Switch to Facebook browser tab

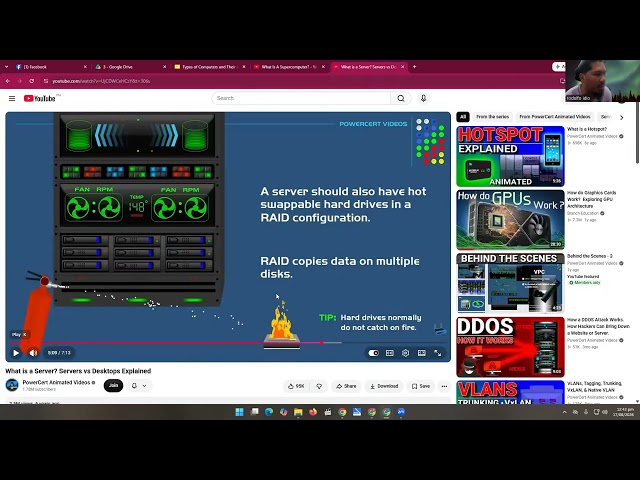pyautogui.click(x=51, y=67)
